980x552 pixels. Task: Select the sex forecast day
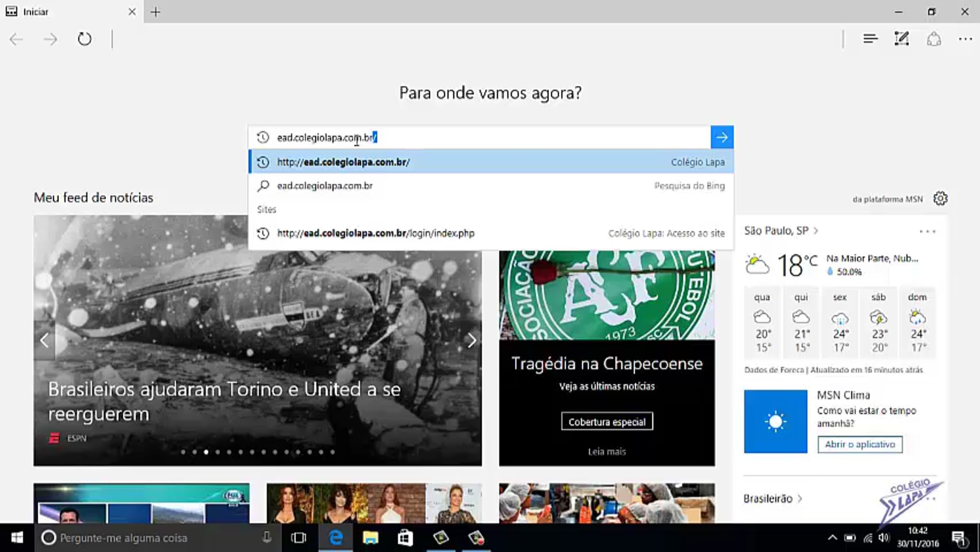pos(840,322)
